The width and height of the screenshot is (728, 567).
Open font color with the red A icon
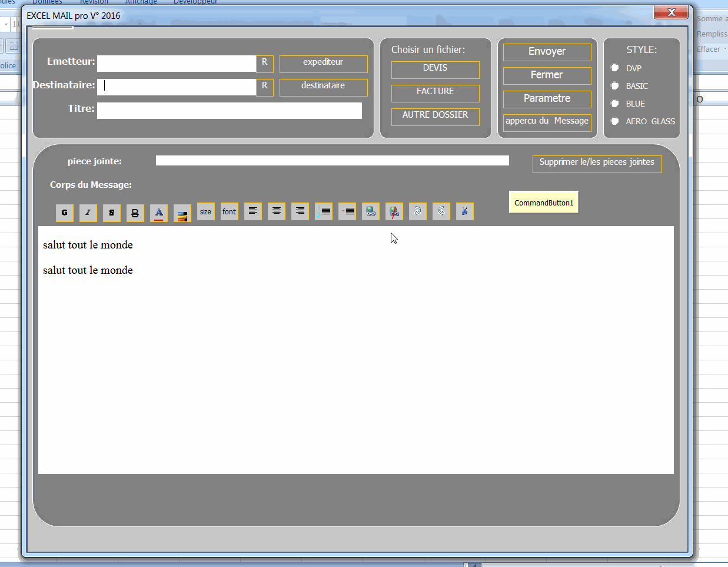[158, 212]
